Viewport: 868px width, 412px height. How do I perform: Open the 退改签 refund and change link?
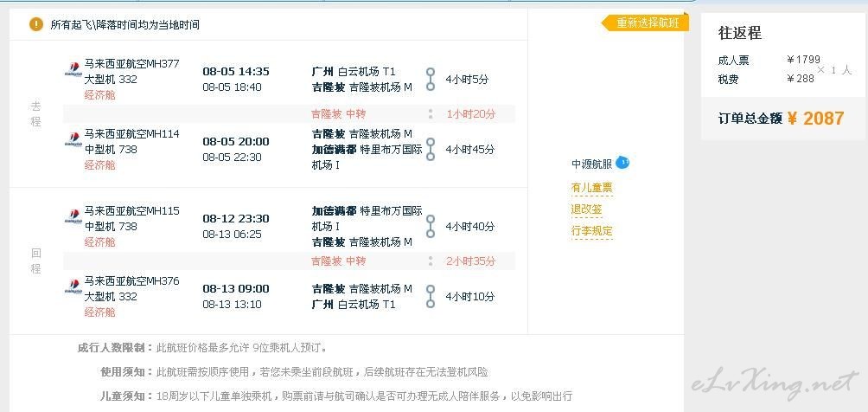click(587, 209)
